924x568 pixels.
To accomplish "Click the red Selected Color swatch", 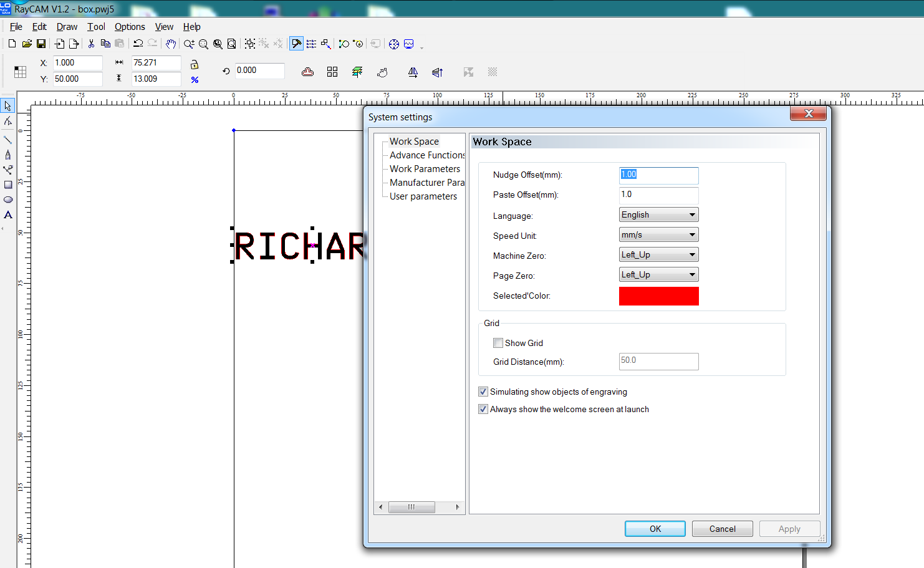I will pyautogui.click(x=658, y=296).
